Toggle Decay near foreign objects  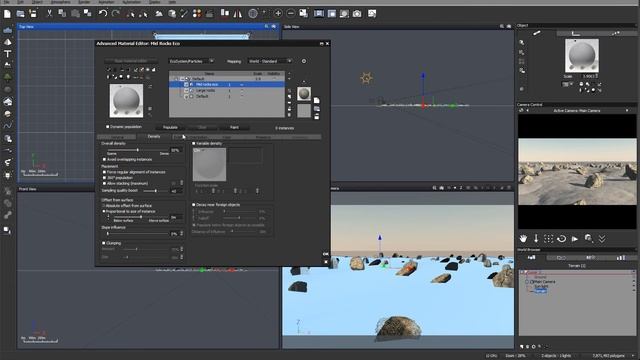pyautogui.click(x=194, y=205)
